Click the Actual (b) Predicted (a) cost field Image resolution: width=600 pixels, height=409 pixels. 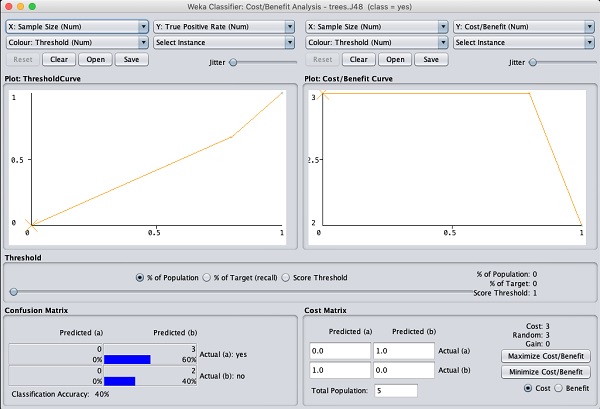(x=340, y=370)
